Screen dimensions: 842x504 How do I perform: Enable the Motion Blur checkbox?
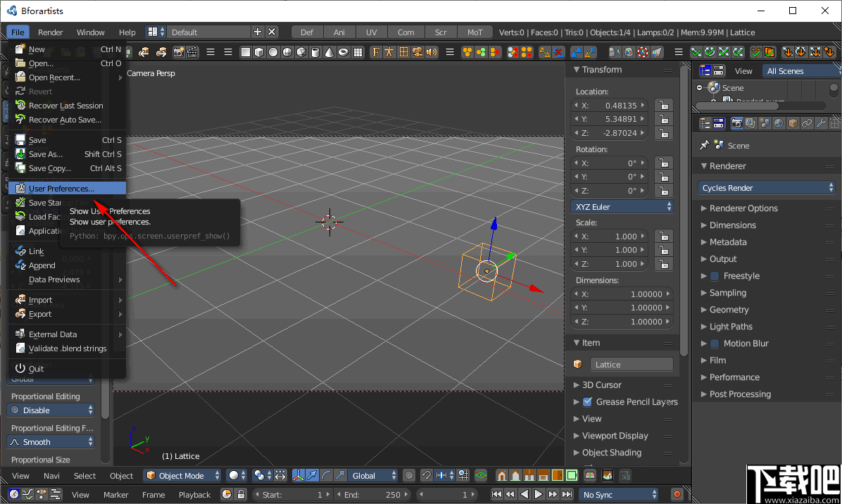[714, 344]
